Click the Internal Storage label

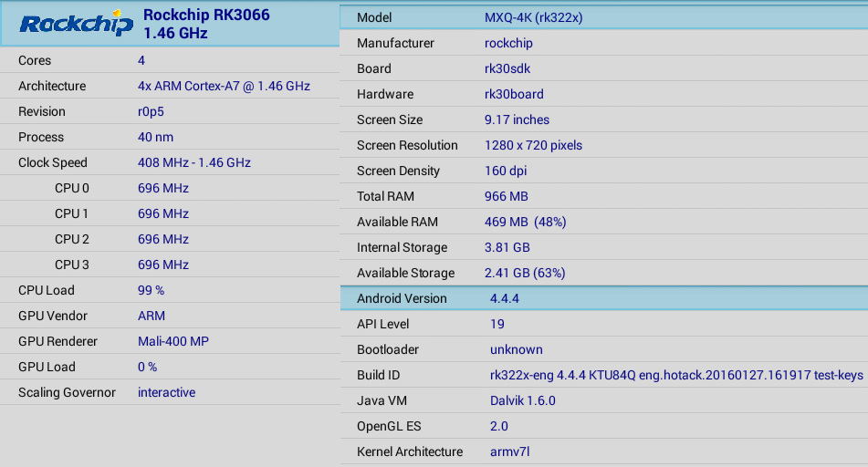point(402,247)
